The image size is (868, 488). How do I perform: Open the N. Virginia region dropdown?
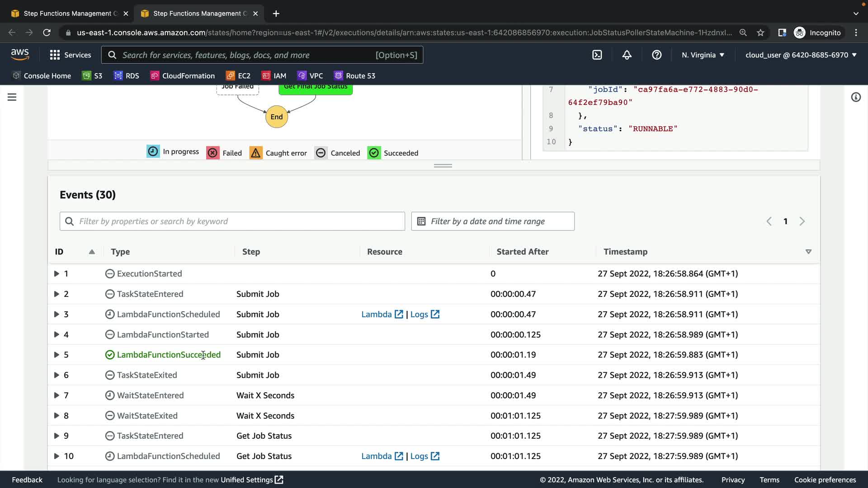click(x=703, y=55)
